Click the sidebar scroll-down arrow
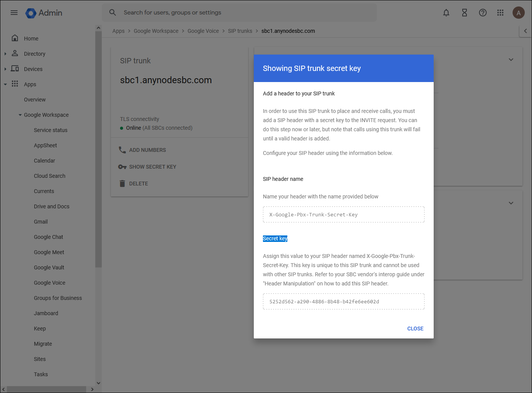 point(98,383)
